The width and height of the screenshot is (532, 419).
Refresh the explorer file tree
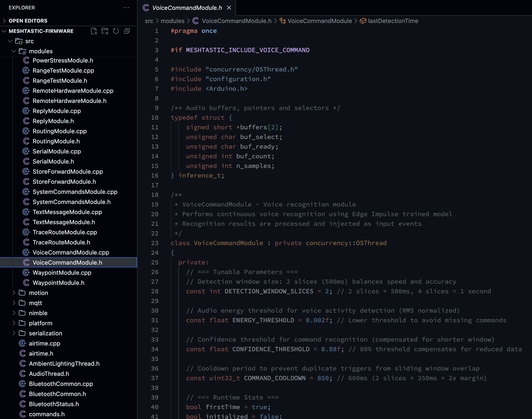[x=116, y=31]
